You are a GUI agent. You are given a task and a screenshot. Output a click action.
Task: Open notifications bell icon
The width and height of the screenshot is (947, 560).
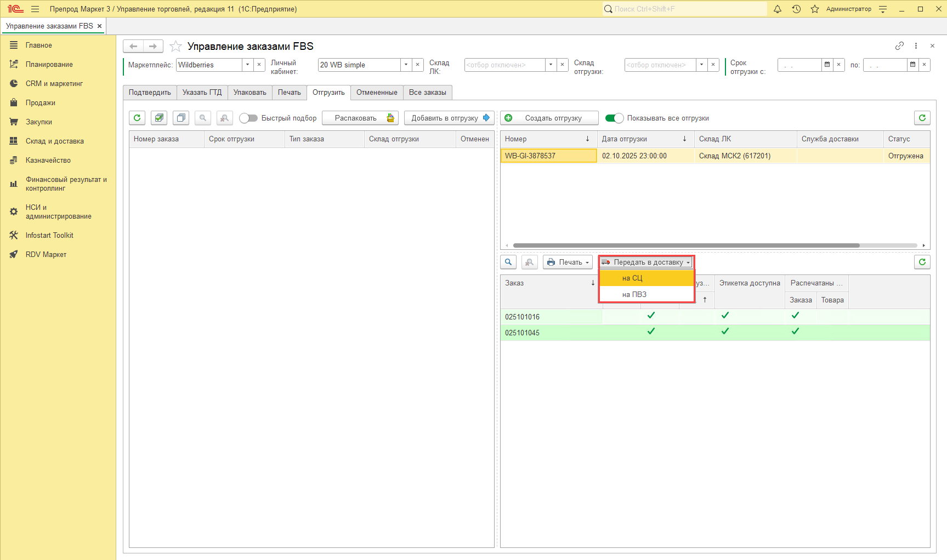tap(777, 9)
